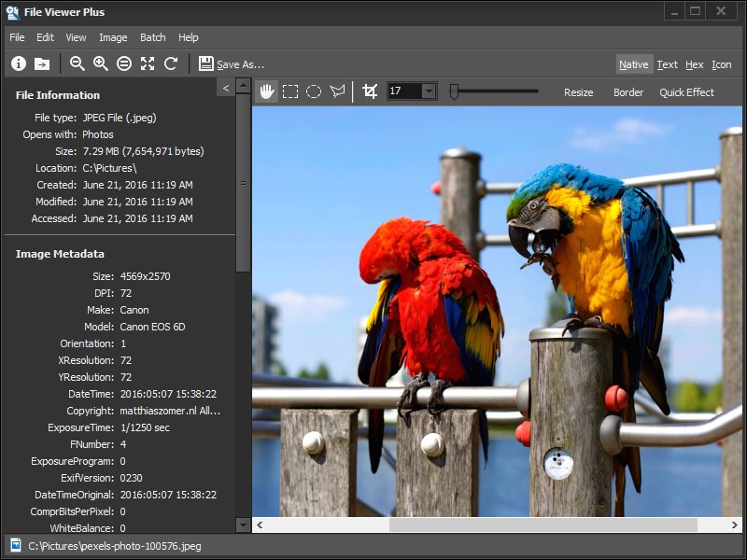Select the Pan hand tool
Viewport: 747px width, 560px height.
coord(267,91)
